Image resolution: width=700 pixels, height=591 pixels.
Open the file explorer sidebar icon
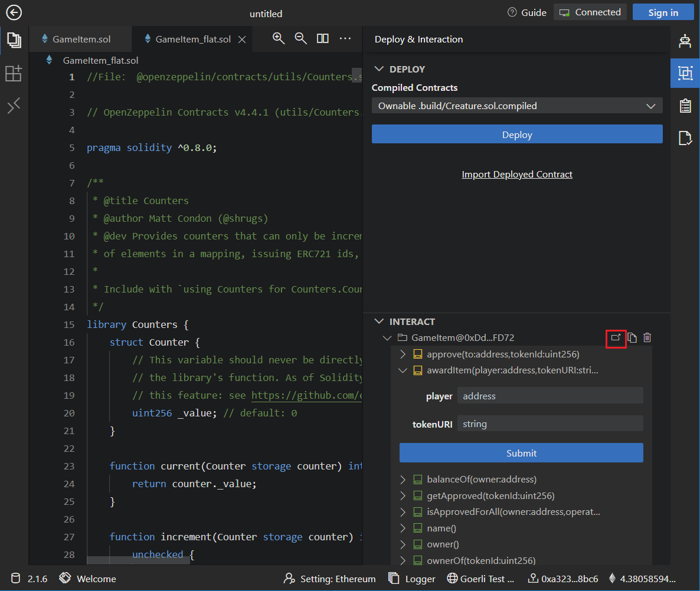[x=14, y=40]
